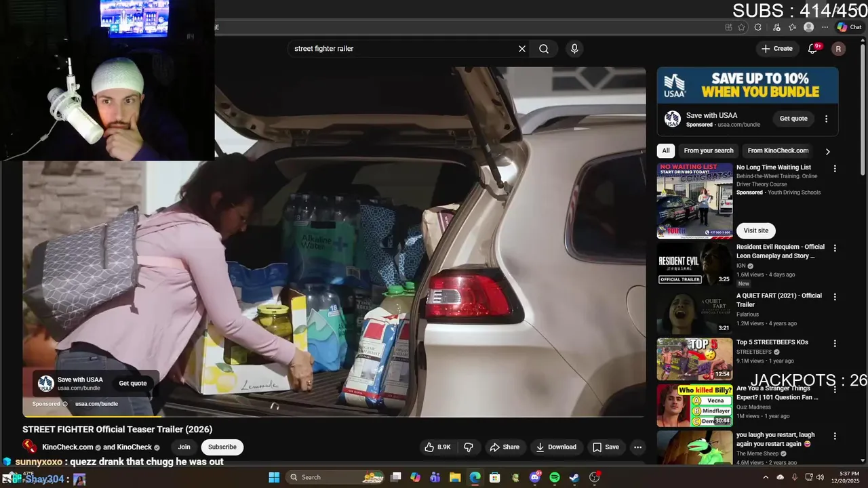Open Copilot Chat in Edge

(x=849, y=27)
